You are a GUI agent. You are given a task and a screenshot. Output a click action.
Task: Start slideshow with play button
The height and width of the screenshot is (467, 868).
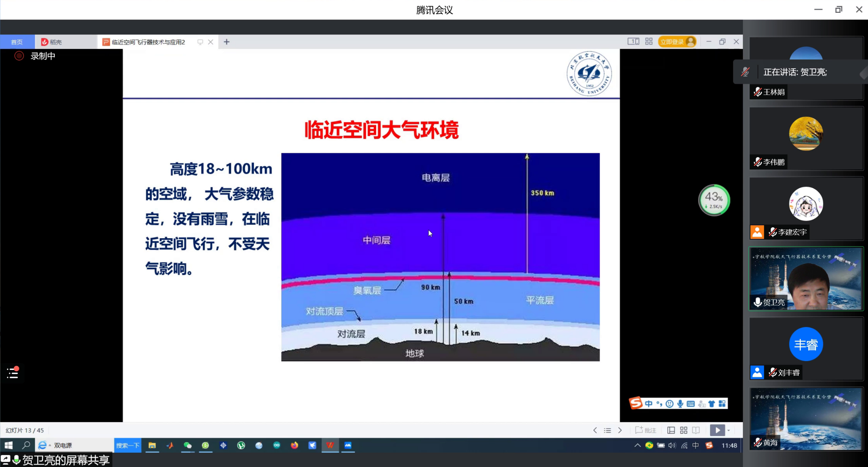tap(717, 430)
